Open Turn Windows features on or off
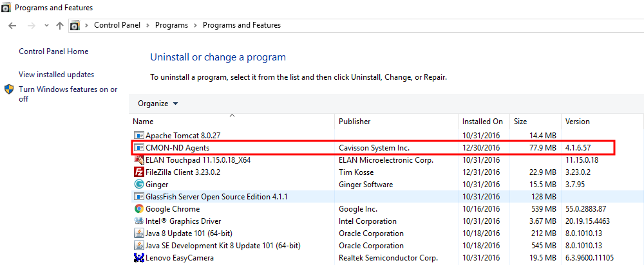 (68, 94)
